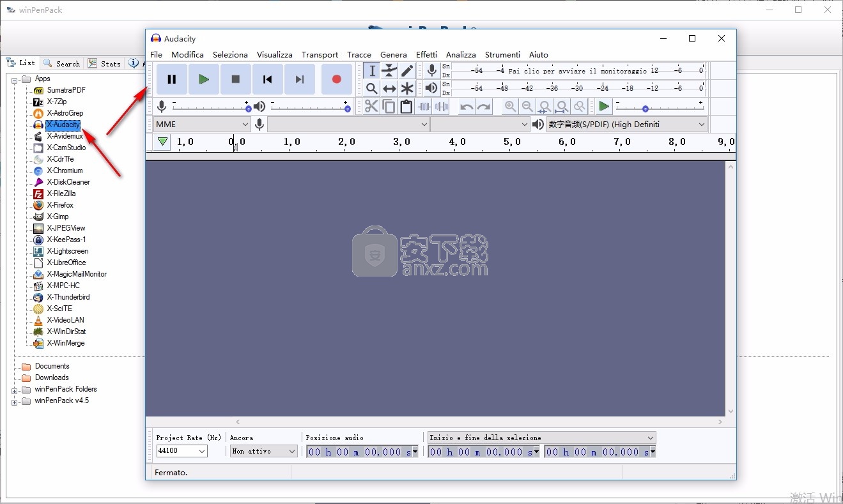Image resolution: width=843 pixels, height=504 pixels.
Task: Open the Tracce menu
Action: 359,54
